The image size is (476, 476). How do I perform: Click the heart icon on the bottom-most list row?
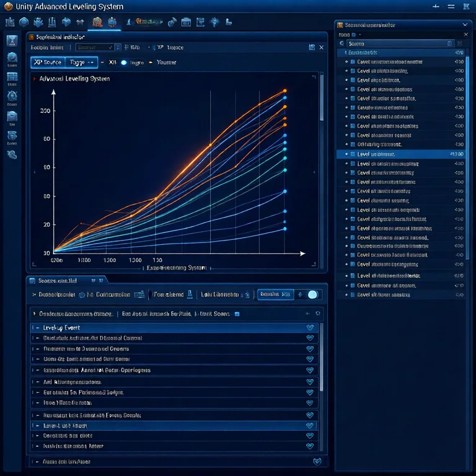coord(317,462)
